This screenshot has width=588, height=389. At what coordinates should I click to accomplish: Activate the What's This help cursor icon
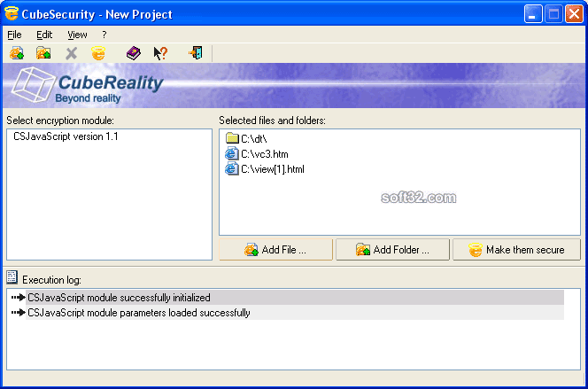click(x=160, y=53)
